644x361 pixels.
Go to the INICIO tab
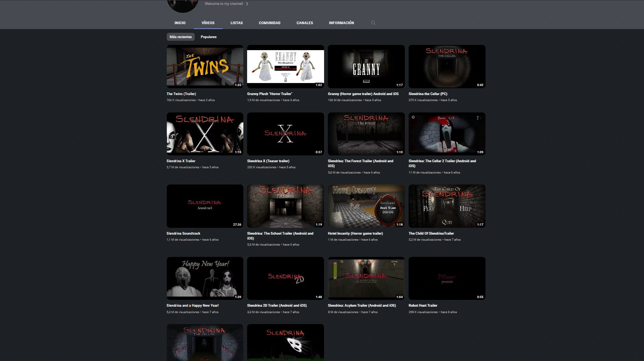pyautogui.click(x=180, y=23)
